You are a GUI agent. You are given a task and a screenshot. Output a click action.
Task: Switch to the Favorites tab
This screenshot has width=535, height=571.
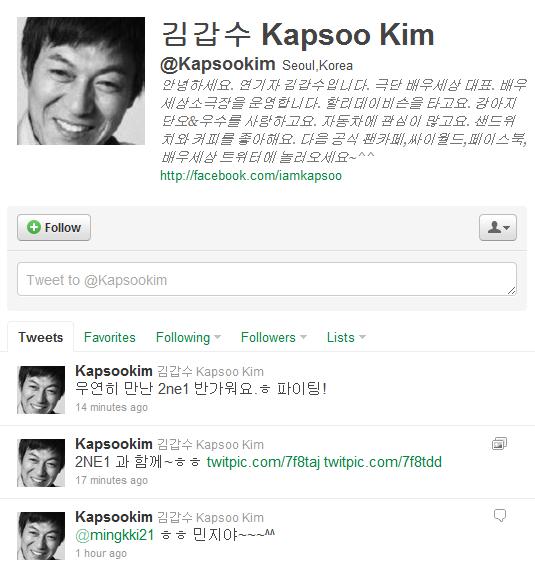[110, 337]
